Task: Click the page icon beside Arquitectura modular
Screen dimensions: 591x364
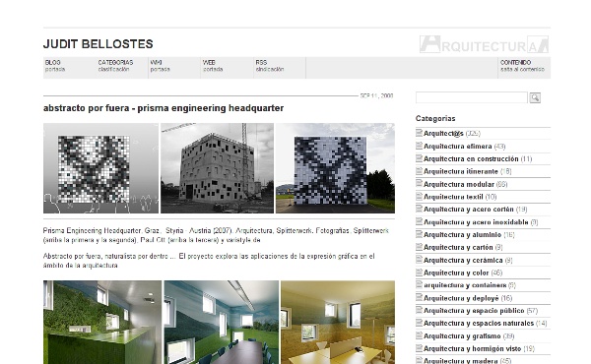Action: pyautogui.click(x=419, y=184)
